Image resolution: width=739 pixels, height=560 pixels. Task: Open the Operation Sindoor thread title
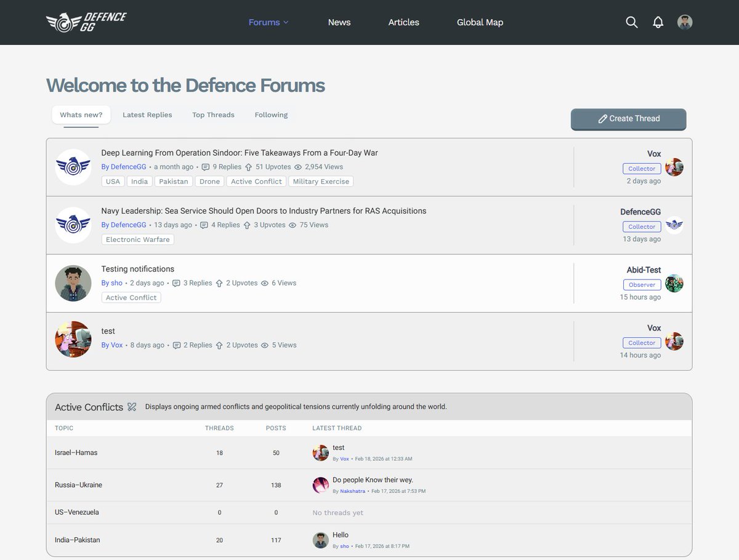(240, 153)
